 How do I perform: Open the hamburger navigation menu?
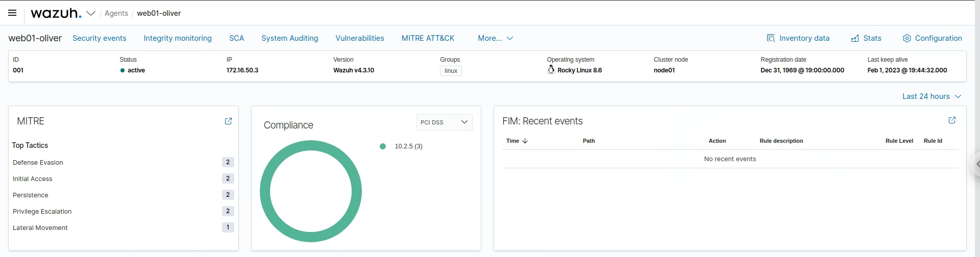(x=12, y=13)
